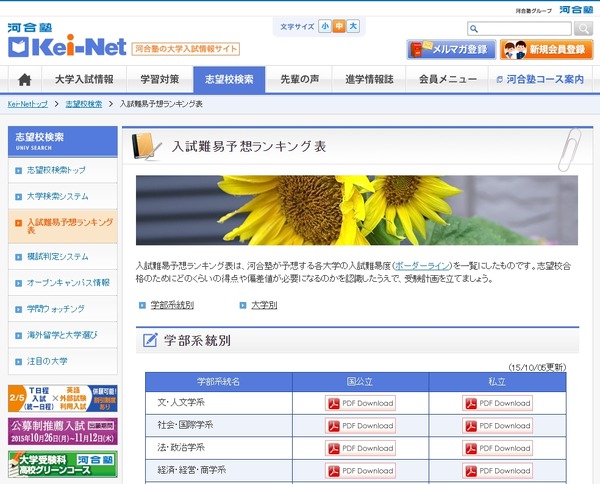
Task: Click inside the site search field
Action: [x=519, y=29]
